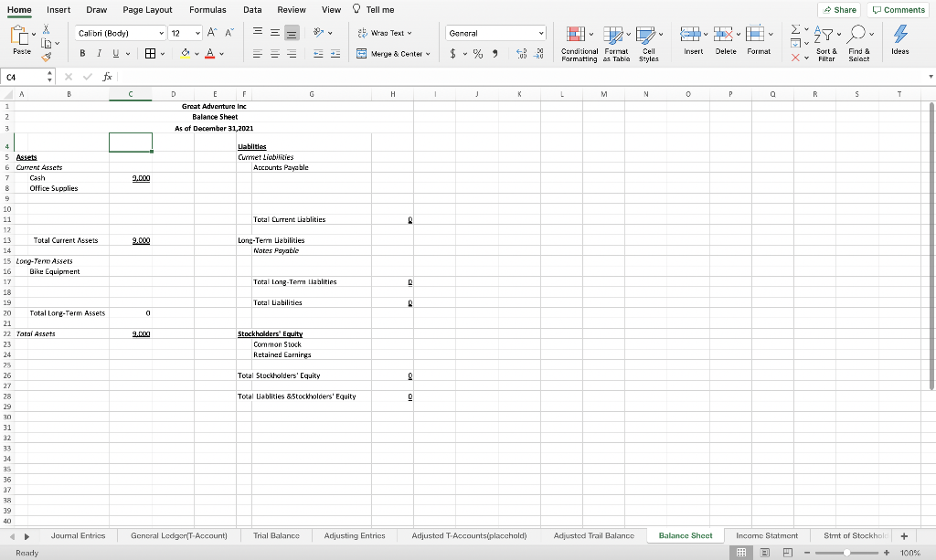The image size is (936, 560).
Task: Click the Borders icon
Action: [151, 54]
